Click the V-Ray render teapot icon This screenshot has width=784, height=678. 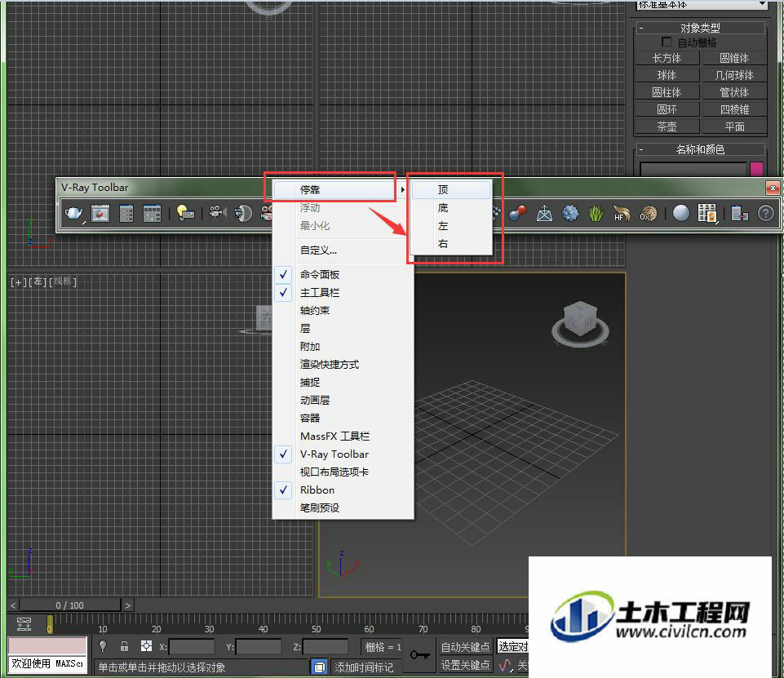click(73, 214)
